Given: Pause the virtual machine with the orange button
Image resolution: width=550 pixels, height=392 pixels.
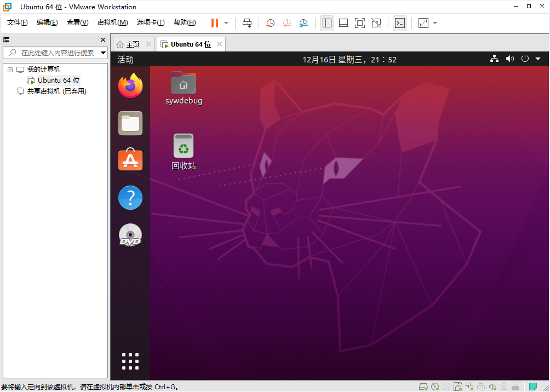Looking at the screenshot, I should click(x=215, y=23).
